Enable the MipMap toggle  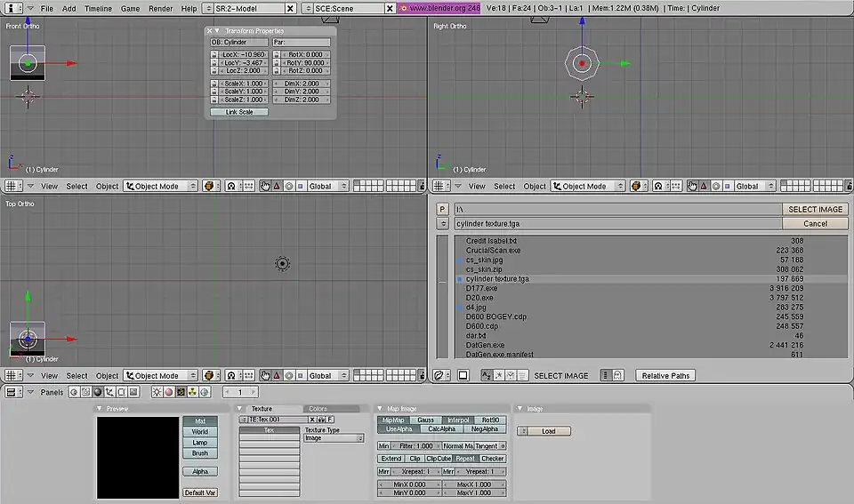(x=392, y=420)
